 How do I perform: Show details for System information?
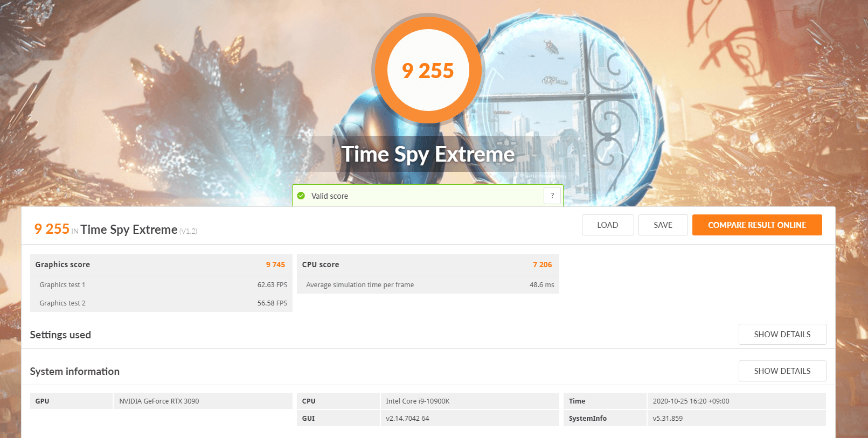click(x=782, y=371)
